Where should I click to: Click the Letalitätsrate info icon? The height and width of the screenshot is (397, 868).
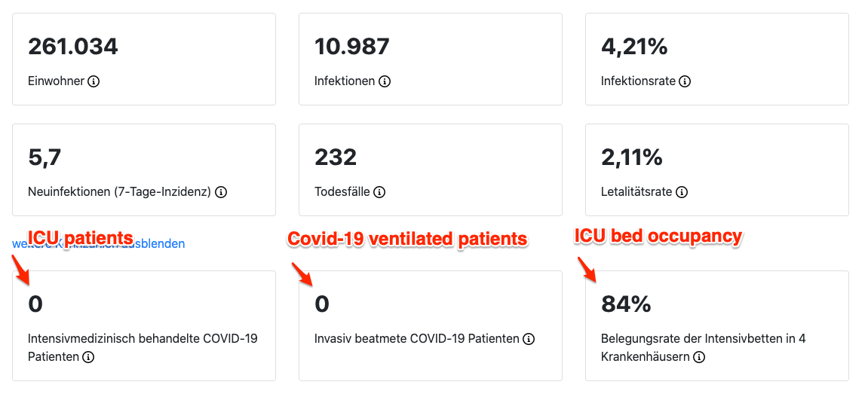681,192
